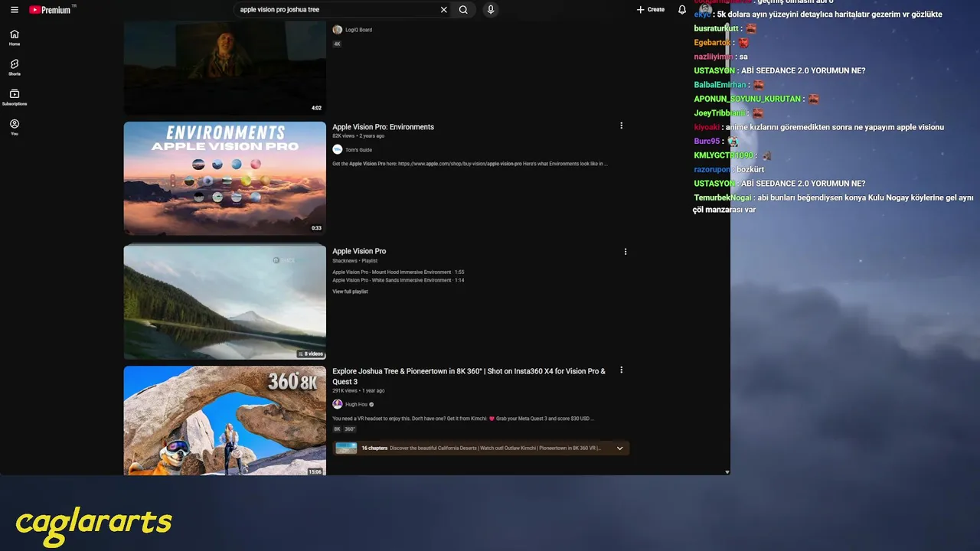This screenshot has width=980, height=551.
Task: Click chat username razorupon
Action: pyautogui.click(x=712, y=169)
